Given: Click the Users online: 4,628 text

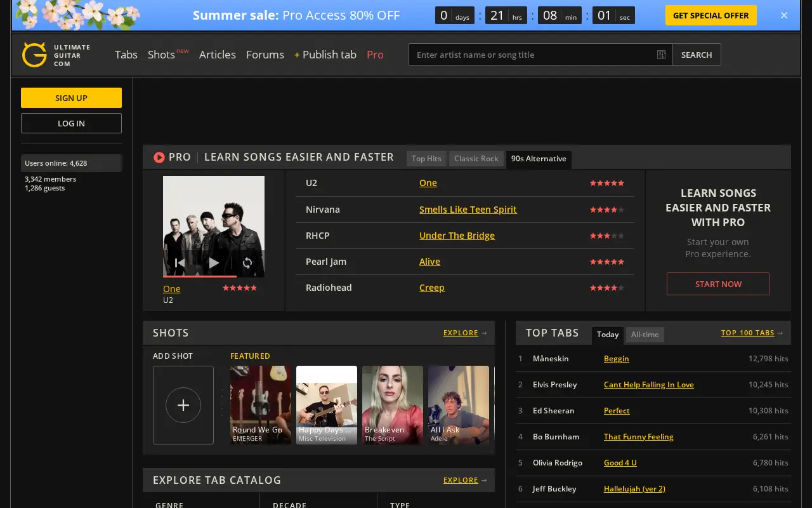Looking at the screenshot, I should (x=56, y=163).
